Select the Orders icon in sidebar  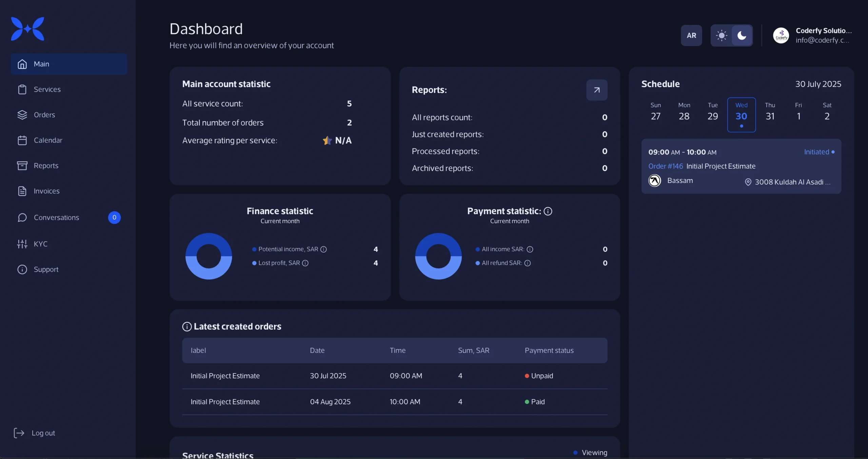[x=22, y=114]
